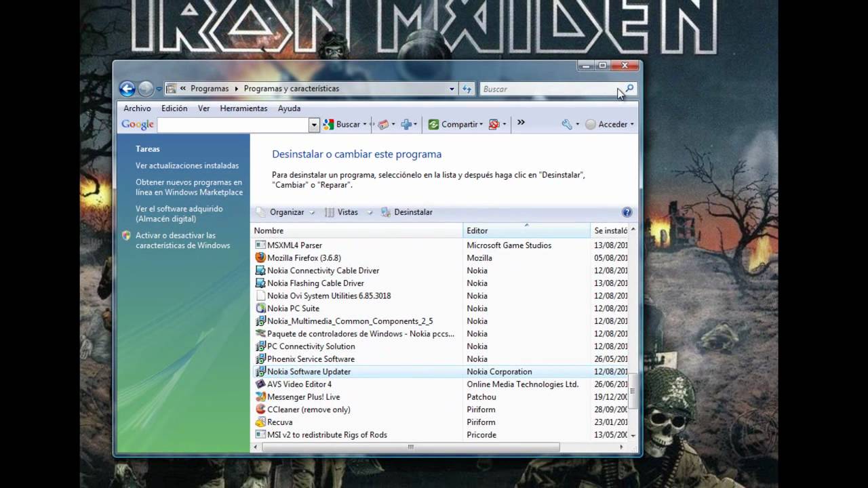Screen dimensions: 868x488
Task: Open Ver actualizaciones instaladas link
Action: click(187, 165)
